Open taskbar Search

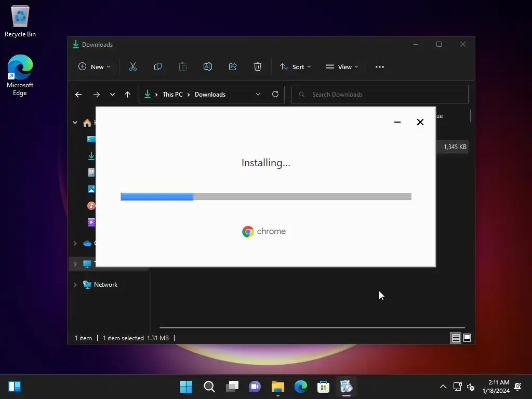point(209,387)
